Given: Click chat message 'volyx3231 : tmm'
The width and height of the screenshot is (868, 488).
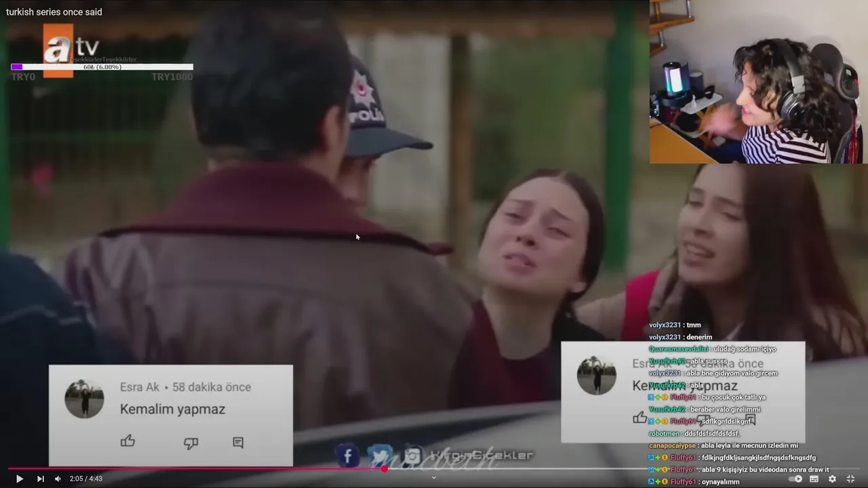Looking at the screenshot, I should click(675, 325).
